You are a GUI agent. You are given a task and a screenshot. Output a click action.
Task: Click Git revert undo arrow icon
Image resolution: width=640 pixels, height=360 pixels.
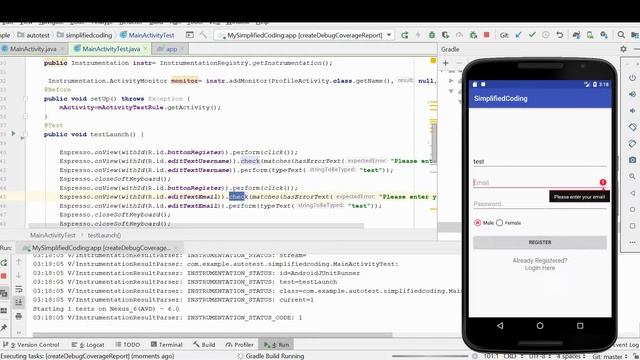(x=560, y=35)
